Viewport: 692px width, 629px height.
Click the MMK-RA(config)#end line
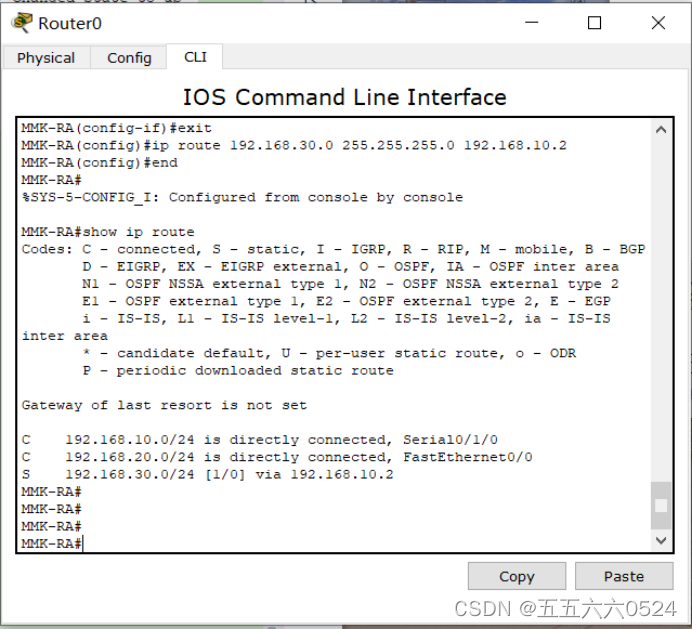coord(99,163)
